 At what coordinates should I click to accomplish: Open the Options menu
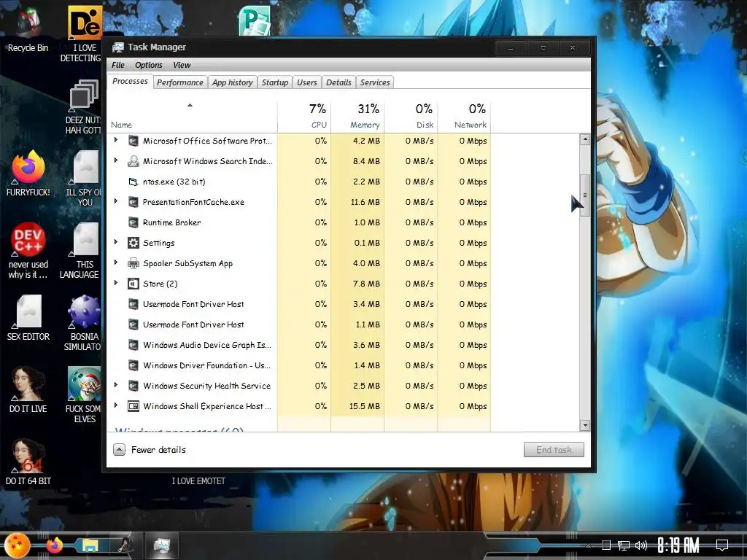click(149, 65)
